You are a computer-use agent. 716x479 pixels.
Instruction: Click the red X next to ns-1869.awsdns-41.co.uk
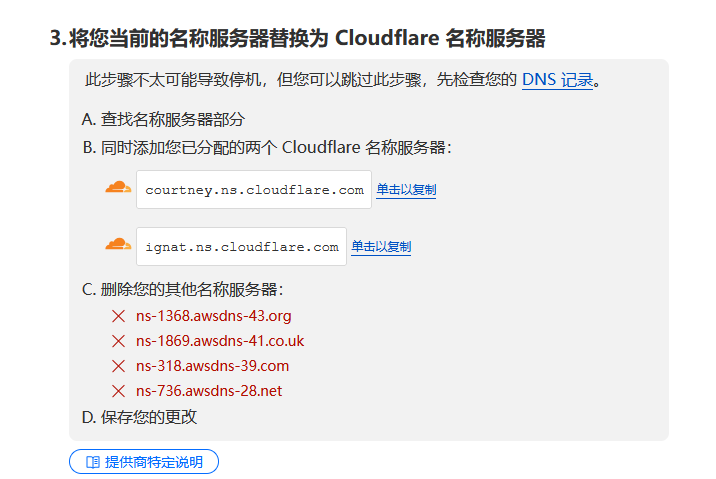coord(118,341)
